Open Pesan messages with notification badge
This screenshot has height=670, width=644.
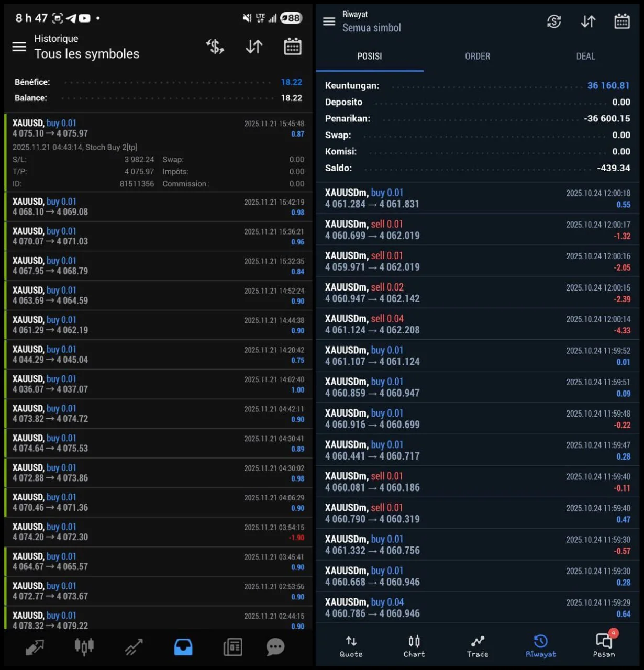(604, 645)
